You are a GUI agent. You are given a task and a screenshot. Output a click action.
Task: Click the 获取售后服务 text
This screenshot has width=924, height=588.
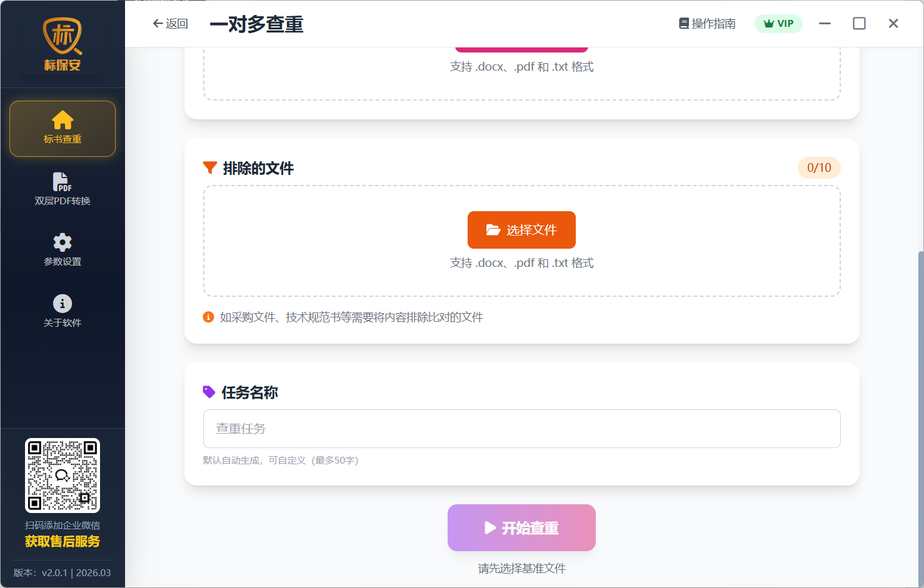click(x=63, y=542)
